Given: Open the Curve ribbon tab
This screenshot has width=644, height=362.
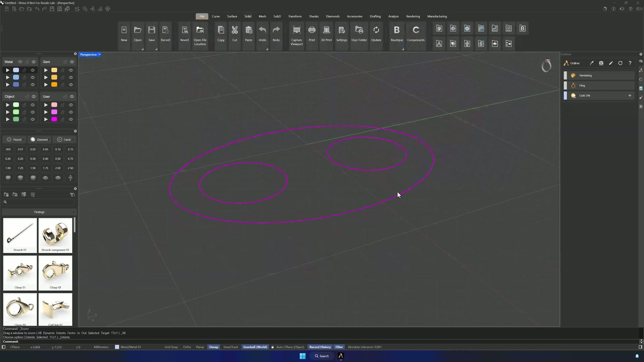Looking at the screenshot, I should [x=216, y=16].
